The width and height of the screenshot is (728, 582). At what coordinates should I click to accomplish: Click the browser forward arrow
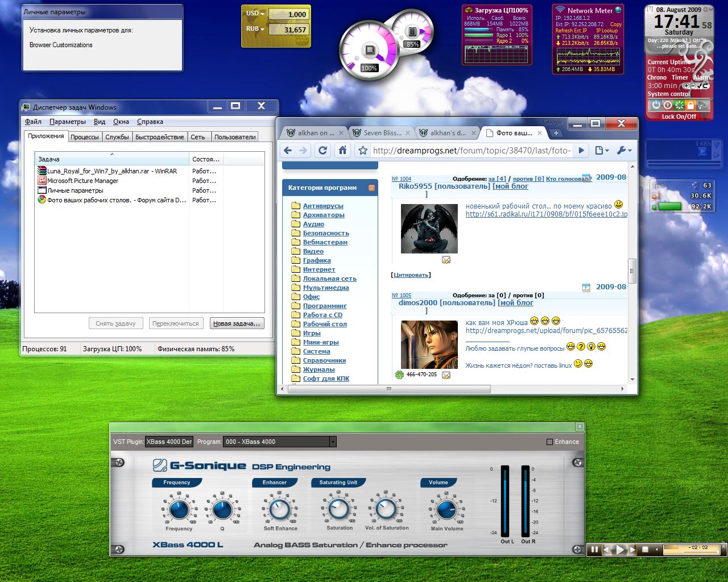tap(304, 151)
